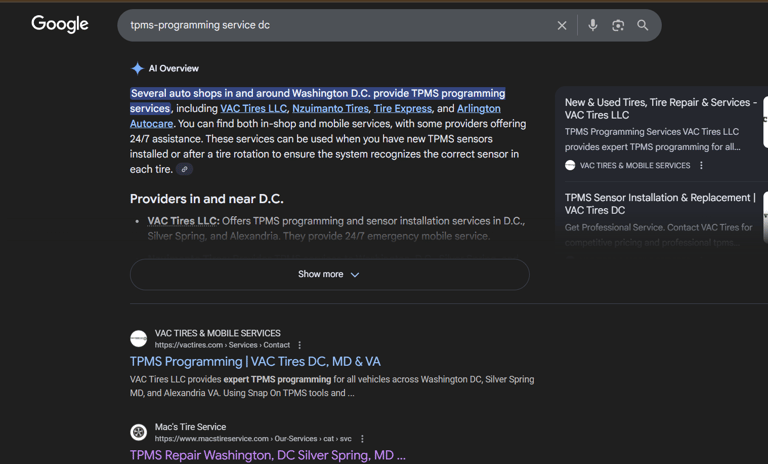The width and height of the screenshot is (768, 464).
Task: Expand the AI Overview with Show more
Action: 329,274
